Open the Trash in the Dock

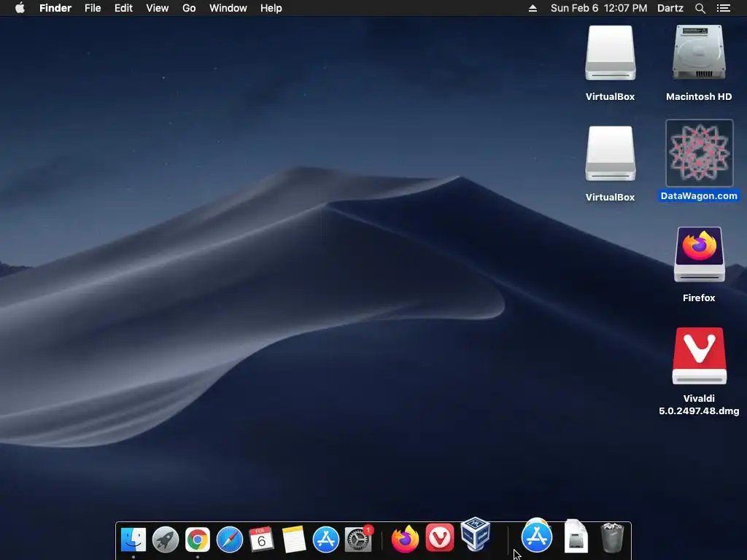tap(612, 537)
